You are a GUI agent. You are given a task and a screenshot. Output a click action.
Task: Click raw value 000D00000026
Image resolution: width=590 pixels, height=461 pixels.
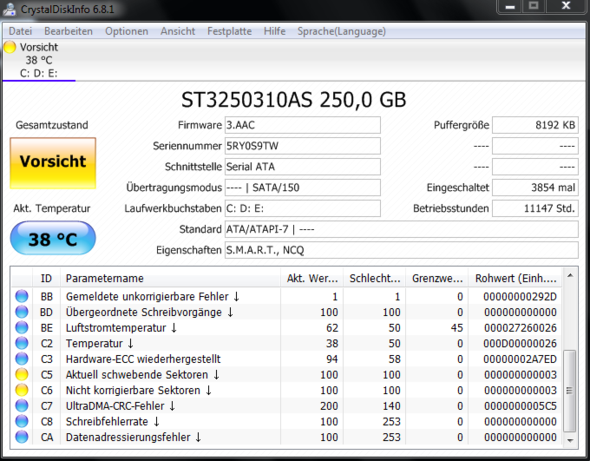pos(520,343)
